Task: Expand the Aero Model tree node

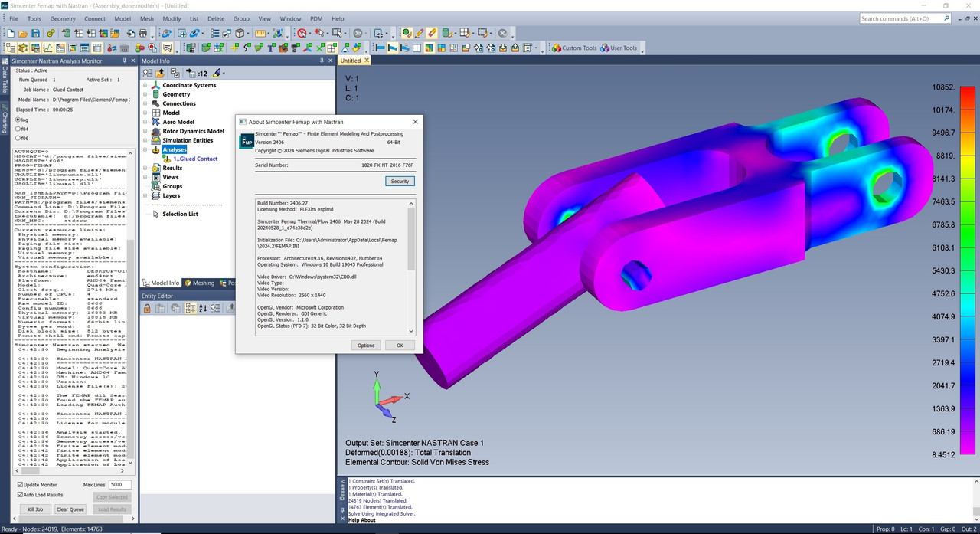Action: (x=145, y=122)
